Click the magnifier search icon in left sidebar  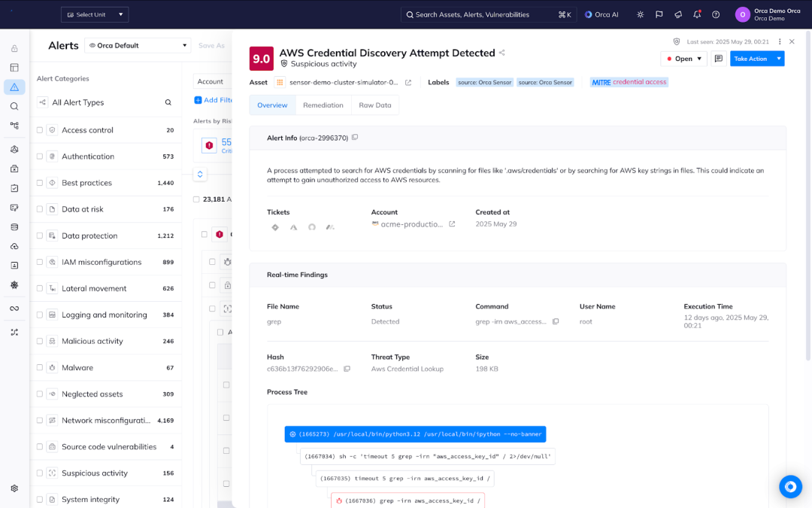tap(14, 106)
